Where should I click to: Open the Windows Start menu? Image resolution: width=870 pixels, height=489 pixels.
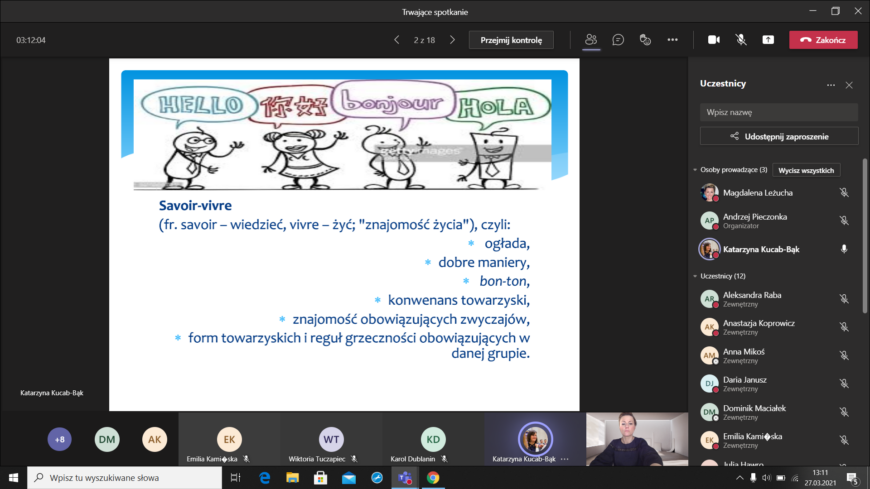[13, 477]
